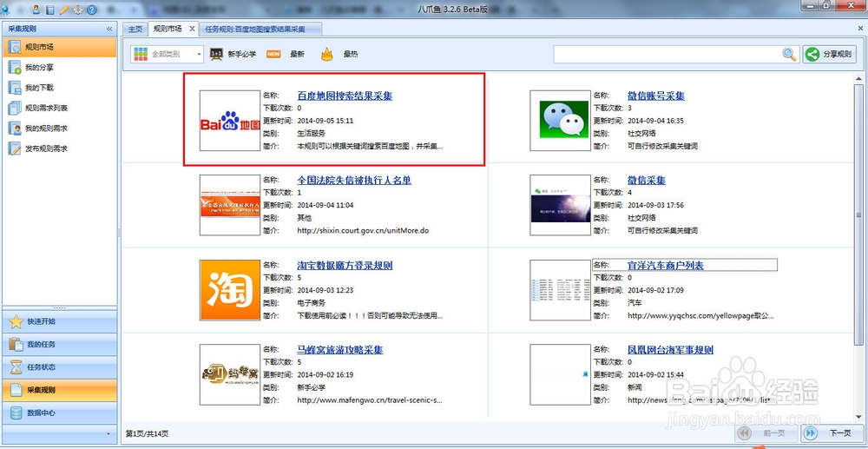
Task: Collapse the 采集规则 side panel
Action: pyautogui.click(x=109, y=29)
